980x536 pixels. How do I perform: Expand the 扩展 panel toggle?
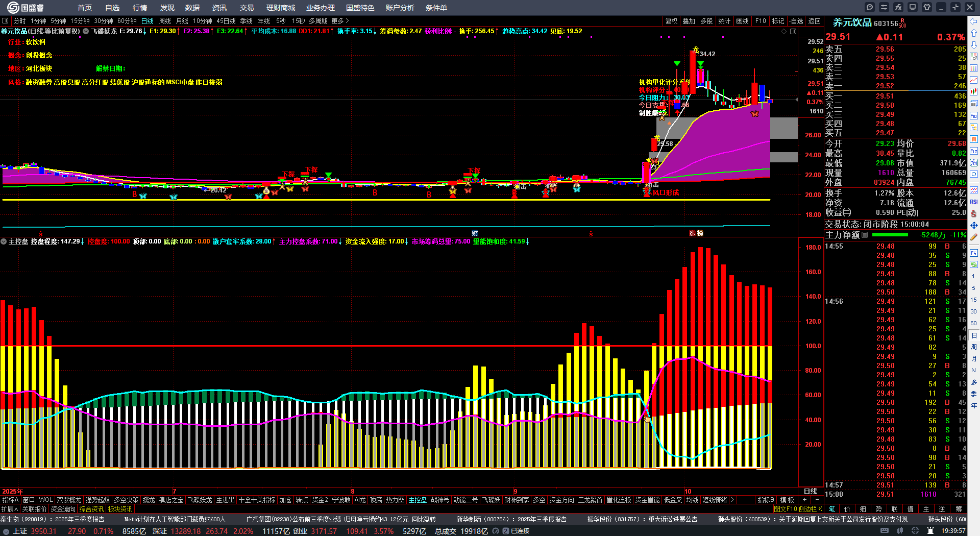tap(10, 509)
